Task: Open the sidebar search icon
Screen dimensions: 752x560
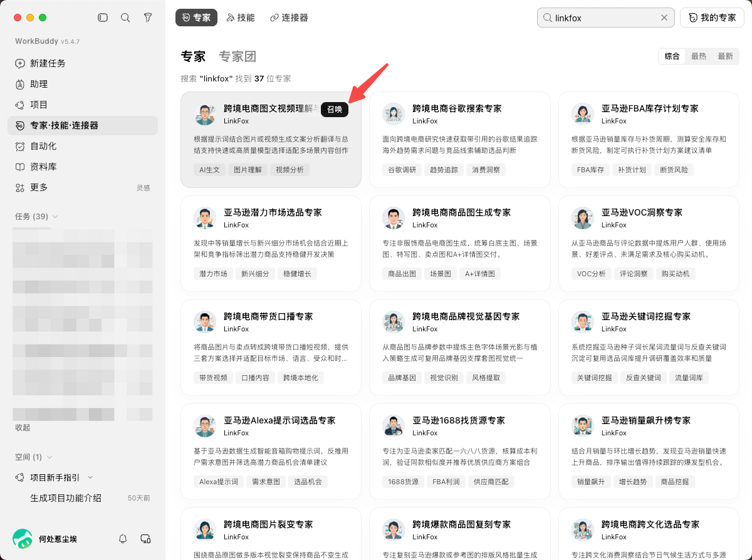Action: (x=125, y=18)
